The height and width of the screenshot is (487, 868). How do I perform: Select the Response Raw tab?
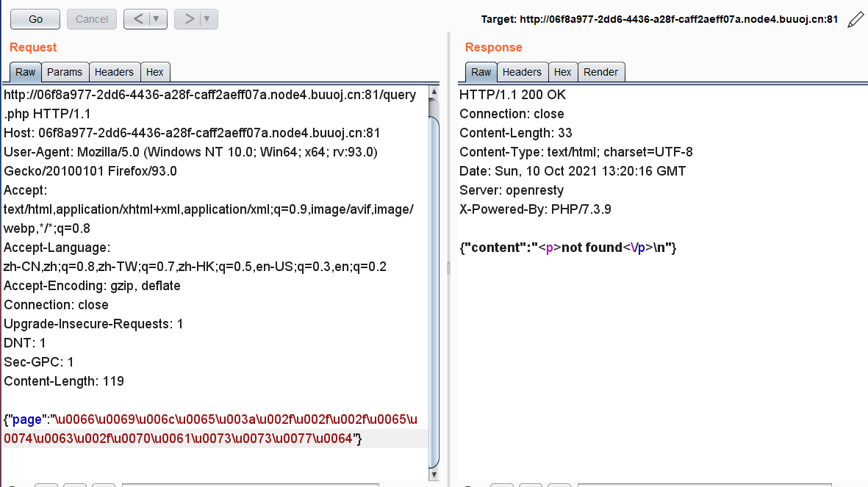click(481, 72)
